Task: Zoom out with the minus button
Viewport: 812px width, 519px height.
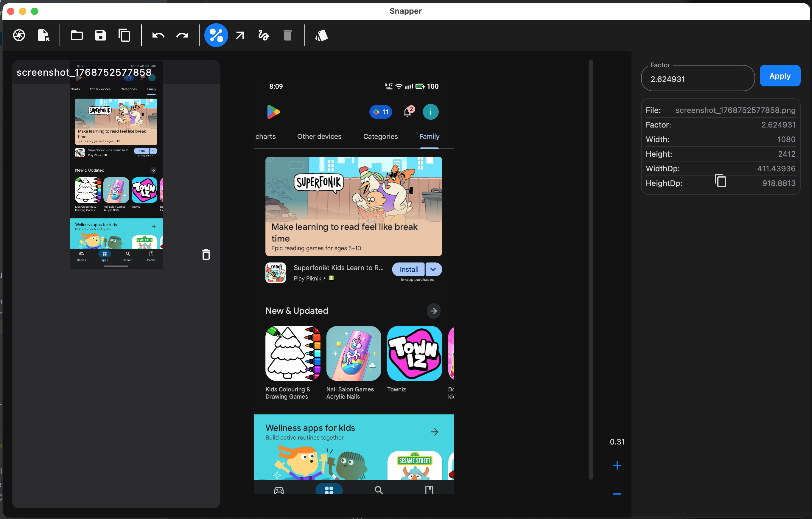Action: pyautogui.click(x=617, y=494)
